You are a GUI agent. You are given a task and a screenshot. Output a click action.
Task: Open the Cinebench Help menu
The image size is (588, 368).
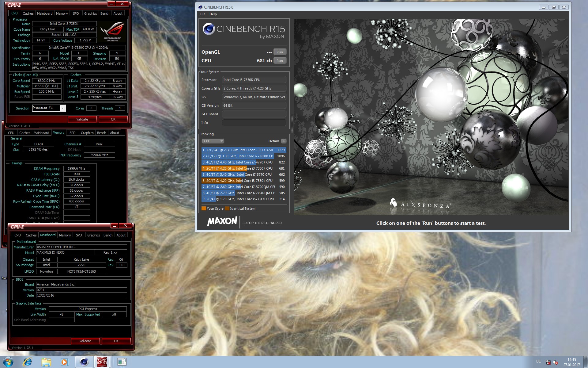213,14
